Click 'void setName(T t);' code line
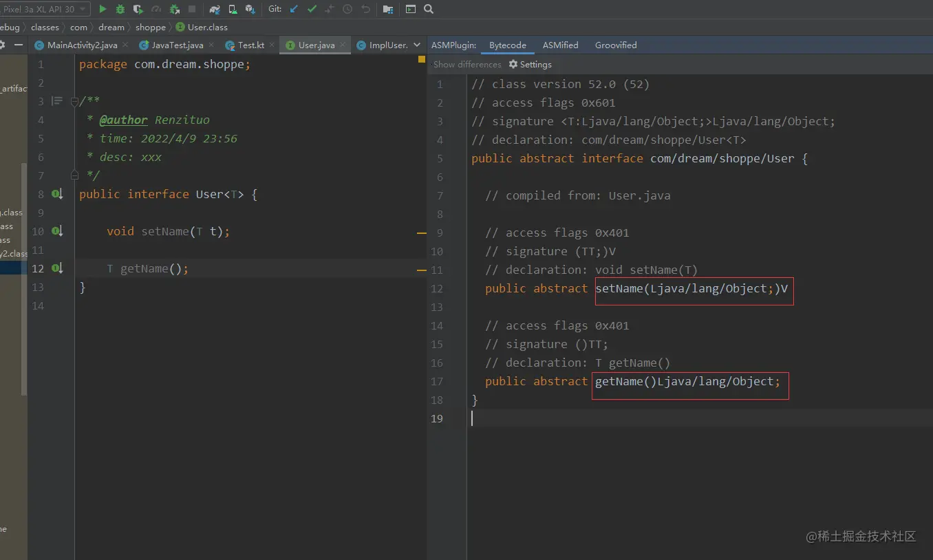This screenshot has width=933, height=560. point(168,231)
